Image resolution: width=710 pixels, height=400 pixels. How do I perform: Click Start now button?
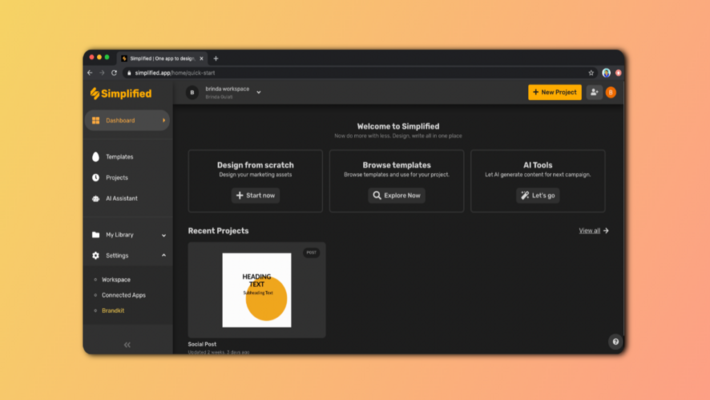[255, 195]
